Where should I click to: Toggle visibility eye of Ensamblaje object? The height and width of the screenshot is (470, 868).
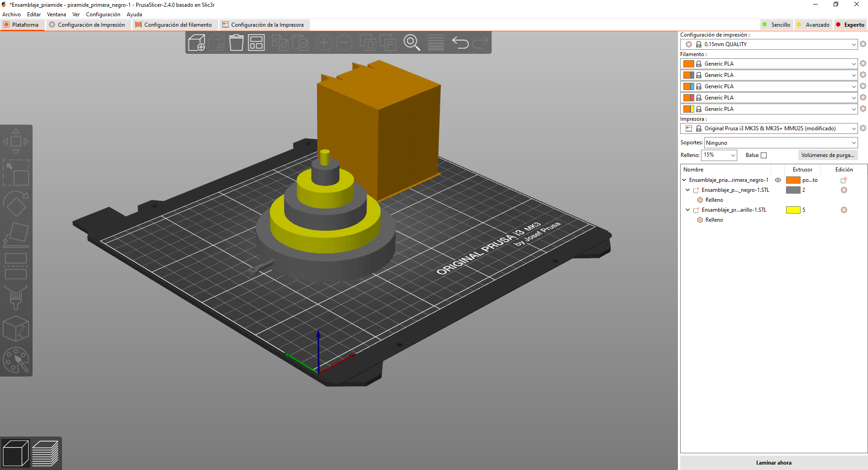tap(778, 180)
